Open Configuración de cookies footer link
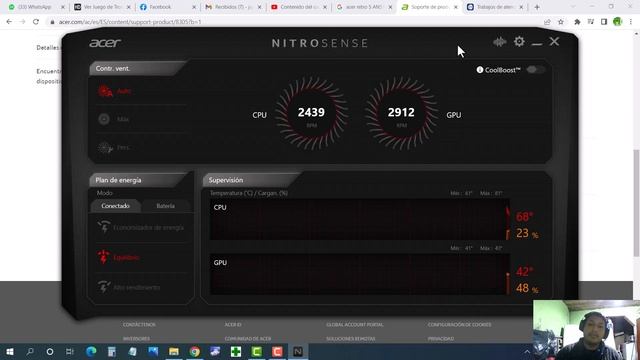Viewport: 640px width, 360px height. tap(460, 324)
